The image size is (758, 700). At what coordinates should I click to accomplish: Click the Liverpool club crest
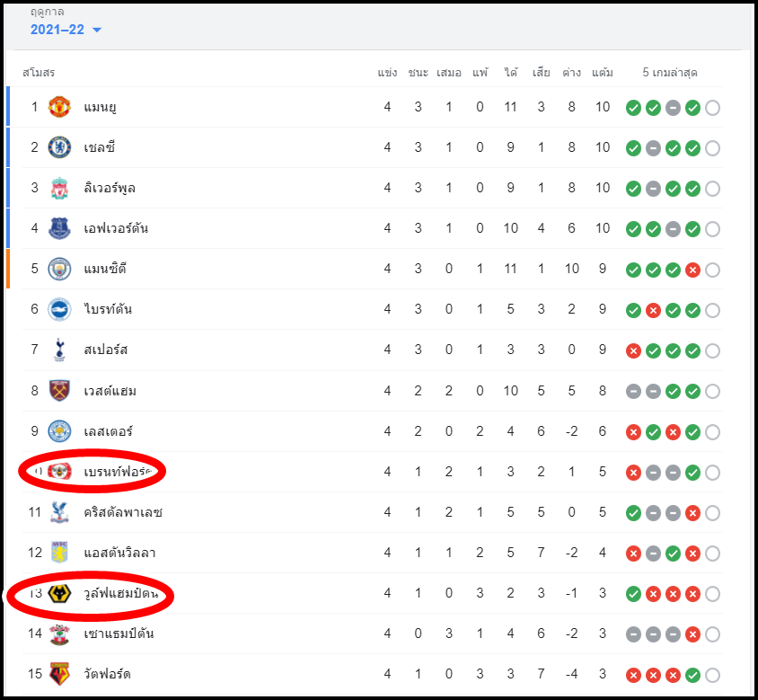pos(59,188)
